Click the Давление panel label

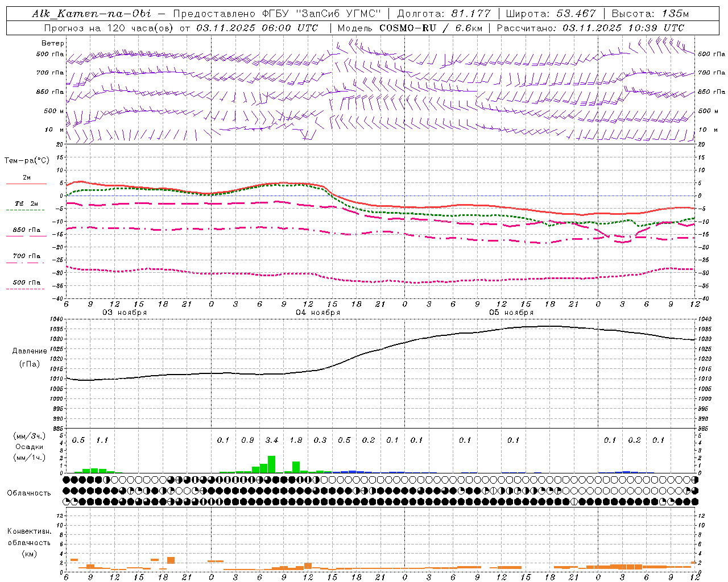click(x=30, y=351)
